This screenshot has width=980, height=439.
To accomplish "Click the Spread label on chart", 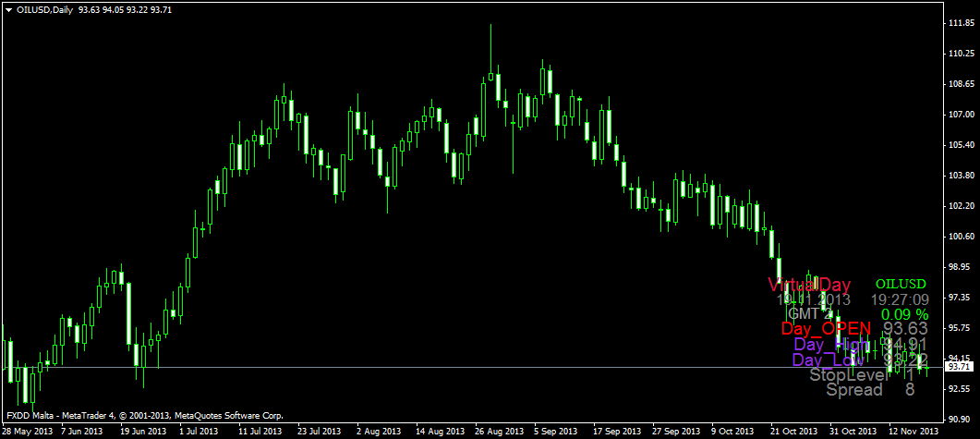I will click(x=853, y=390).
